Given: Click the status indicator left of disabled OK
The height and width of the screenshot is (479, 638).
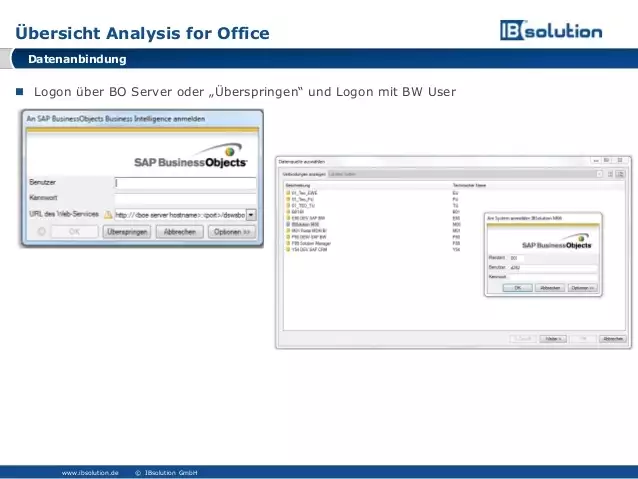Looking at the screenshot, I should coord(42,231).
